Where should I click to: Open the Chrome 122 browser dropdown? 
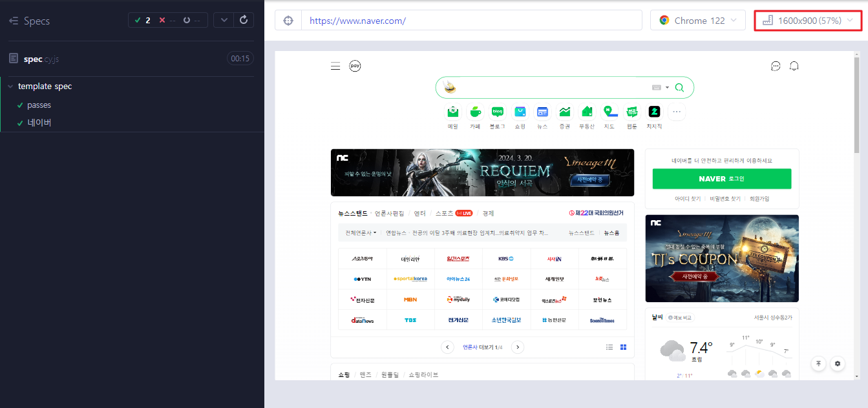(x=697, y=21)
